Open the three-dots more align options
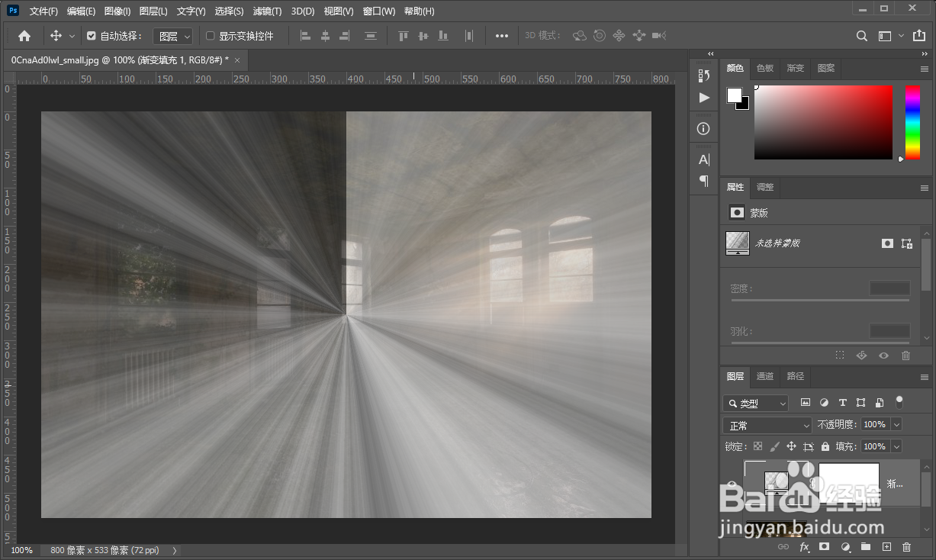The image size is (936, 560). pos(502,36)
